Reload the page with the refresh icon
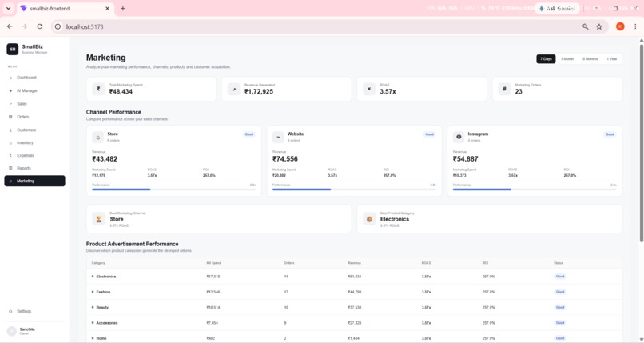The image size is (644, 343). coord(40,26)
